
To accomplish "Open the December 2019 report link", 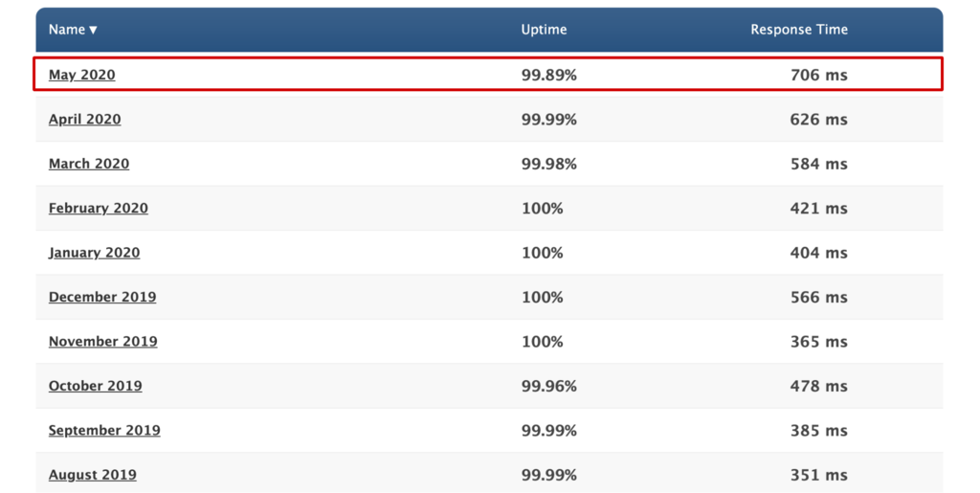I will tap(101, 297).
